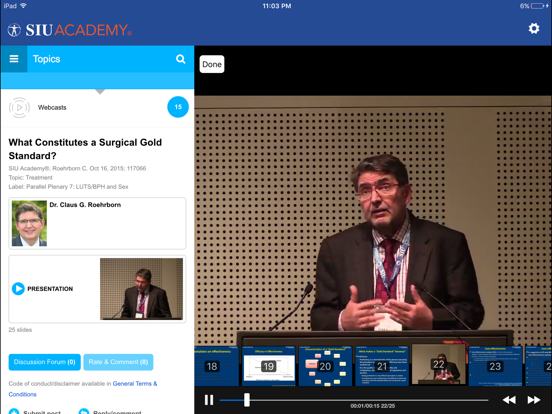Open the Discussion Forum (0) button

tap(45, 362)
